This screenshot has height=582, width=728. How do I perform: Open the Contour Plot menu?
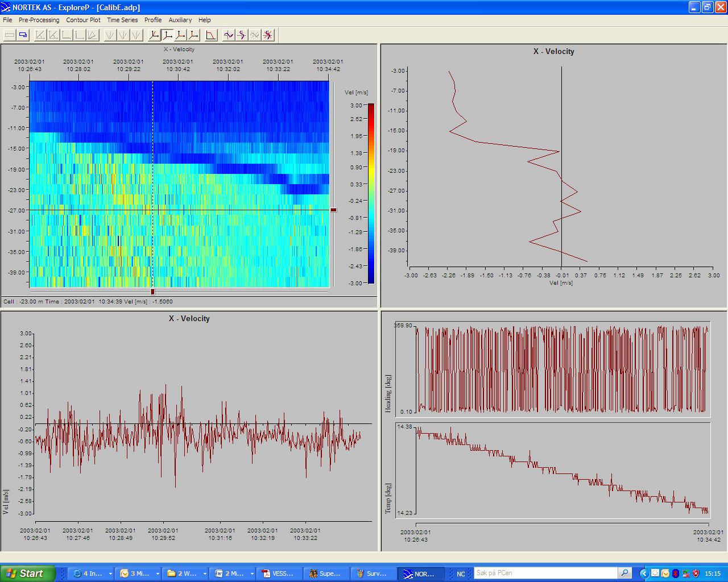tap(83, 20)
